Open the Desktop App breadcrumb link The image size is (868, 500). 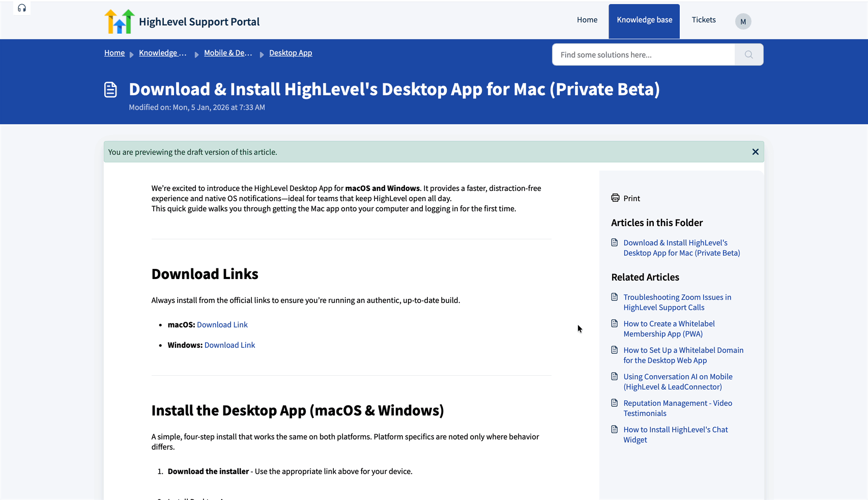(x=291, y=53)
